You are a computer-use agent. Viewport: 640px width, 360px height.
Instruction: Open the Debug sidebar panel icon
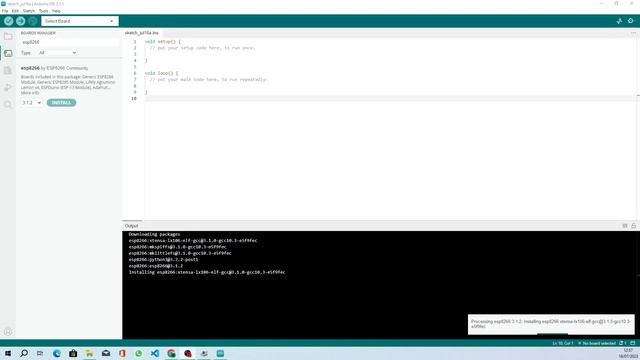point(8,88)
